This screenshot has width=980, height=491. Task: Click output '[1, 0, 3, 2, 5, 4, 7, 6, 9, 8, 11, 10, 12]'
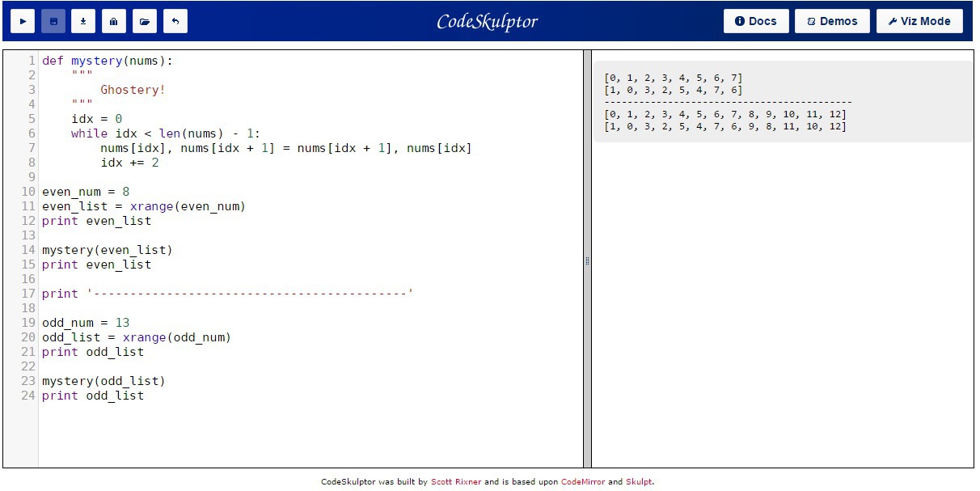[x=725, y=126]
